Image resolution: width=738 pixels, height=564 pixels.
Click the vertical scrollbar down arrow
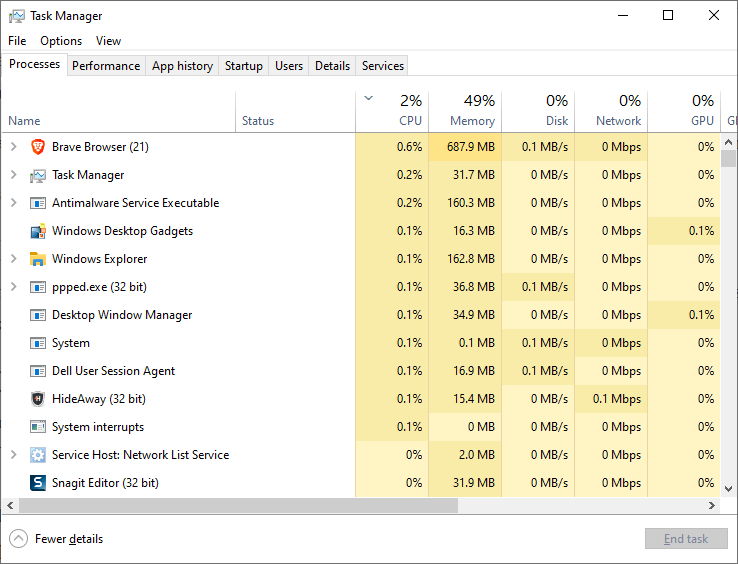click(x=728, y=489)
